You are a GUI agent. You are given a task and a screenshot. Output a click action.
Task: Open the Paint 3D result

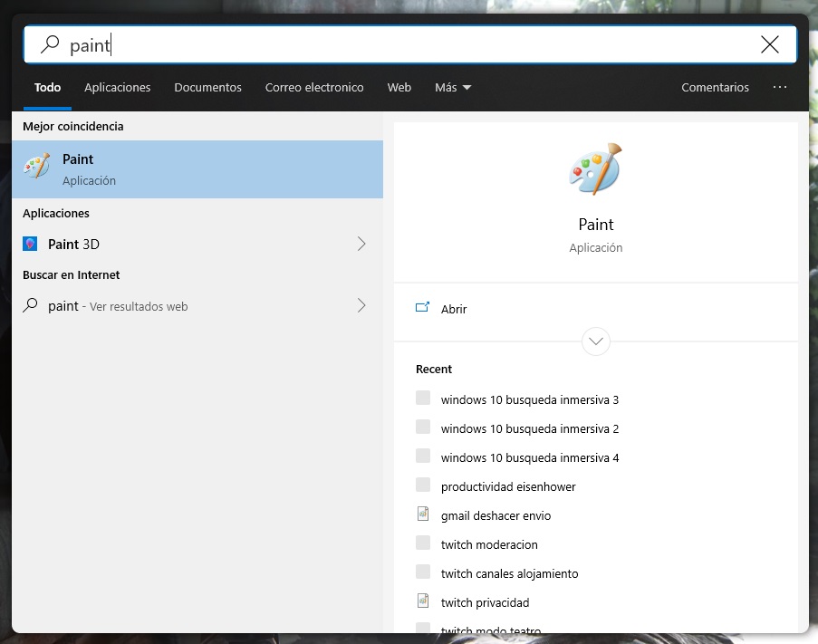click(197, 244)
